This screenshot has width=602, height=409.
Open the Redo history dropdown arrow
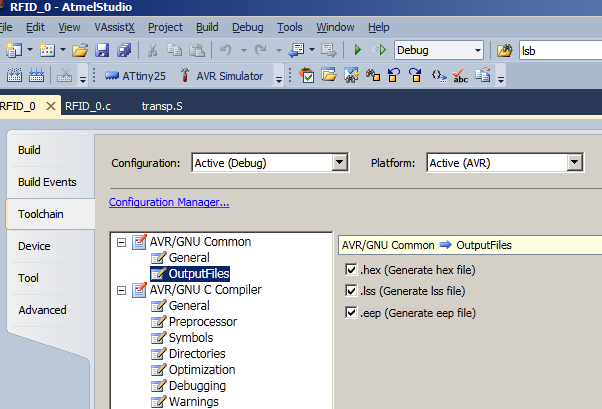coord(279,50)
